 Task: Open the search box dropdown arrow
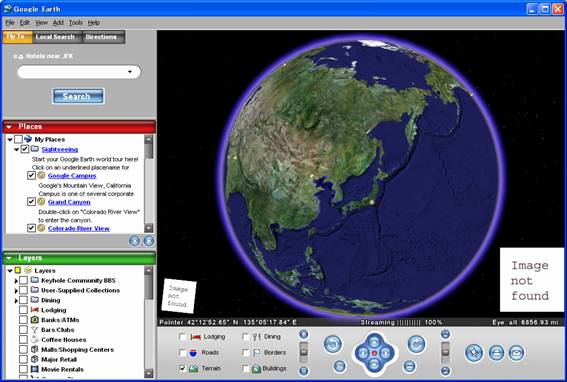point(130,72)
